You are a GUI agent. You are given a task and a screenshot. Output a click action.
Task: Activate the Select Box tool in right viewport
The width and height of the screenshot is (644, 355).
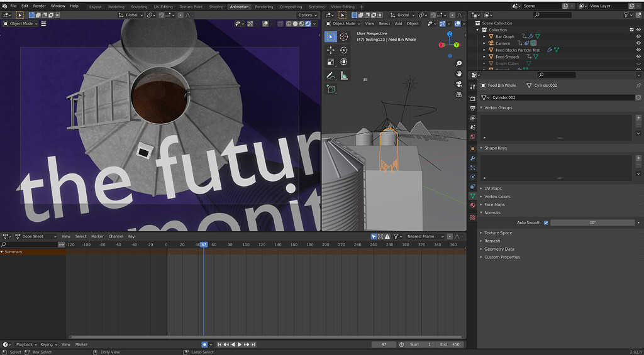331,36
